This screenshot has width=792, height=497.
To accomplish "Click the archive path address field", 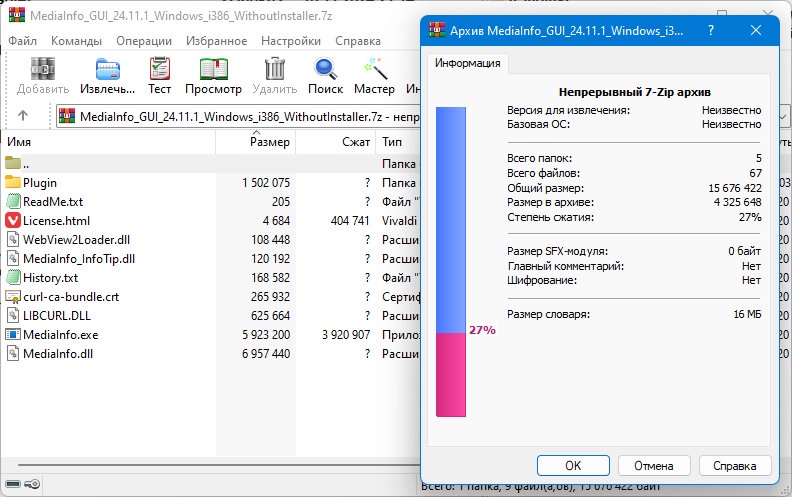I will [x=238, y=117].
